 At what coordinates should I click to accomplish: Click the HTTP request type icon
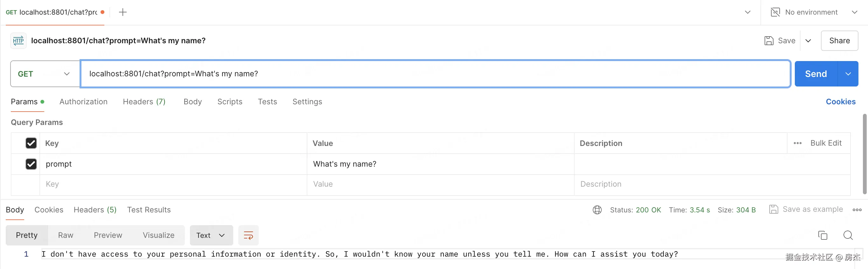click(x=18, y=41)
